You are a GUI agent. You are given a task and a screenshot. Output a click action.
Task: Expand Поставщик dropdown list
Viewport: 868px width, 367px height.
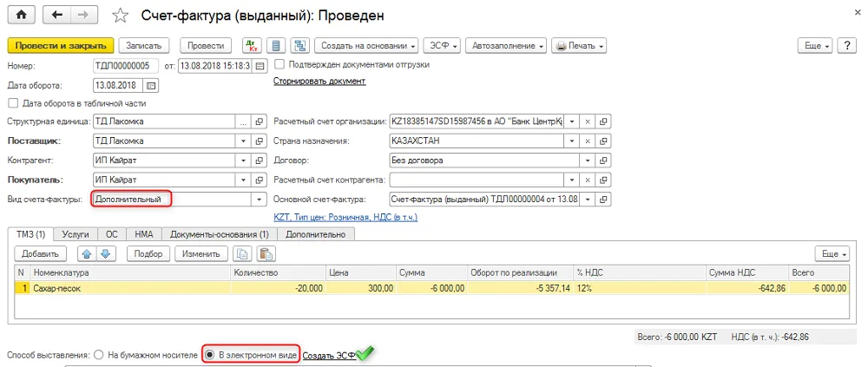click(x=243, y=141)
